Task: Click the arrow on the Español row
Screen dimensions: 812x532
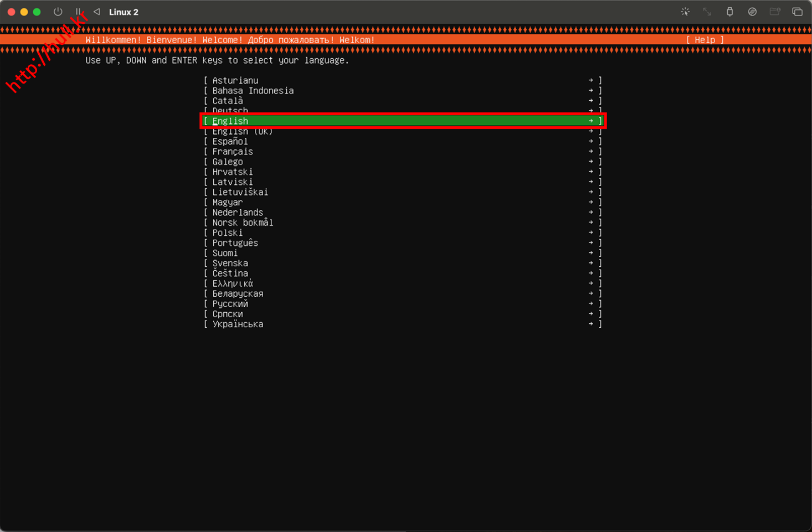Action: (x=591, y=141)
